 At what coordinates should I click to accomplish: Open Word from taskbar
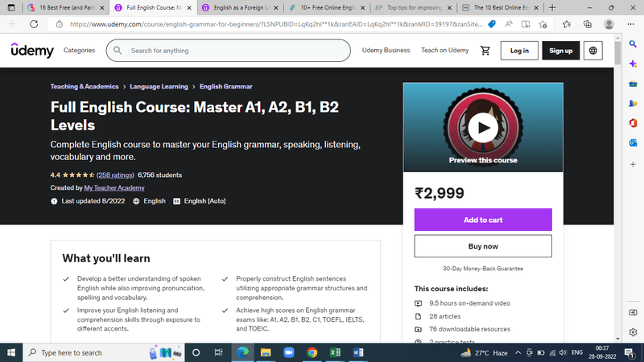pyautogui.click(x=358, y=352)
